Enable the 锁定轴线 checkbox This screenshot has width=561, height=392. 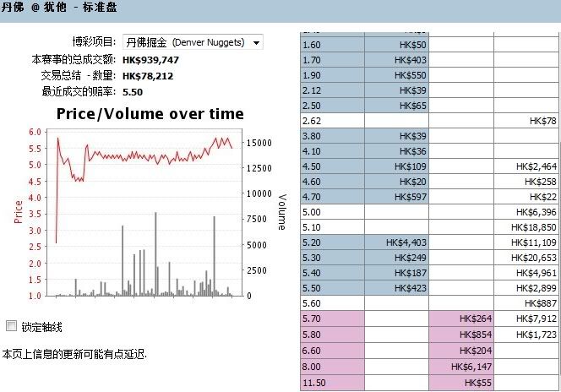click(x=12, y=326)
